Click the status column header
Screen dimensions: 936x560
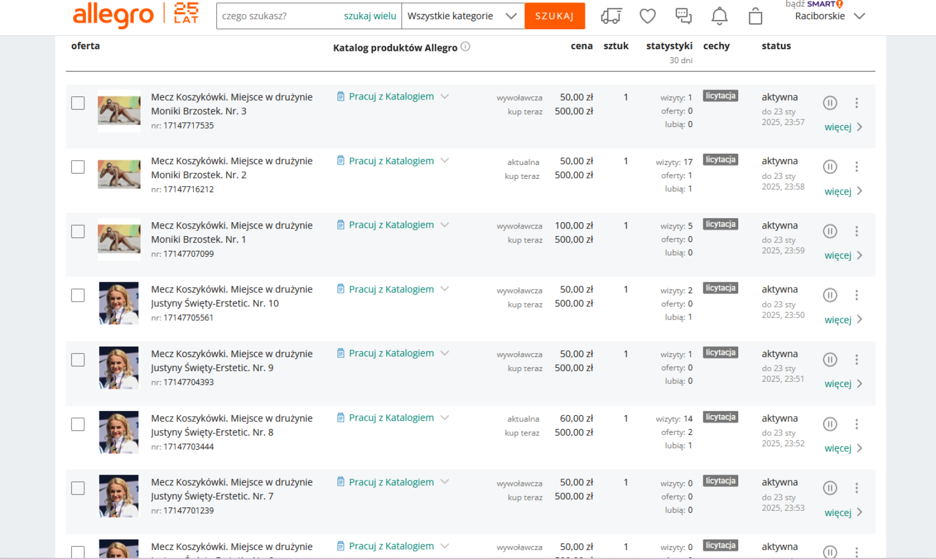coord(776,46)
